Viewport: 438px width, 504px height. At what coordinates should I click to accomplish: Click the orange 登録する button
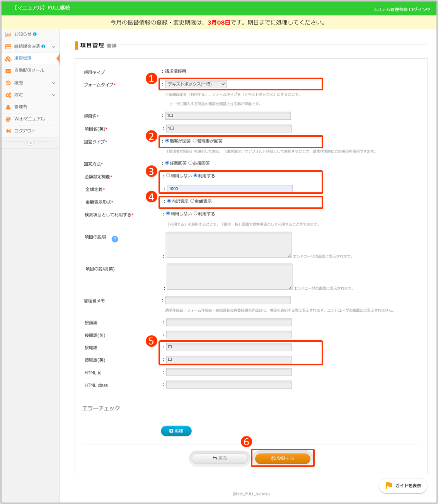[283, 458]
